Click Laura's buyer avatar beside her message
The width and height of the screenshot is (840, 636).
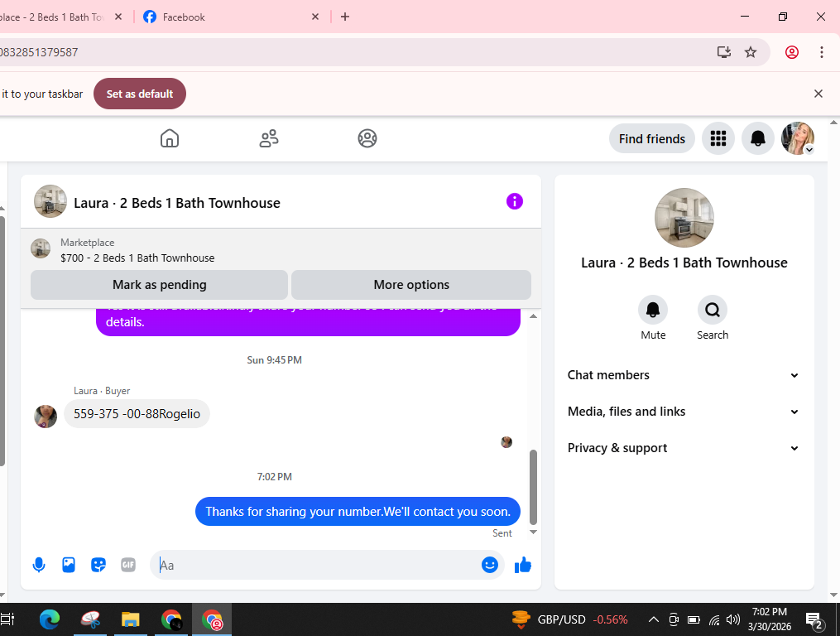[x=46, y=417]
